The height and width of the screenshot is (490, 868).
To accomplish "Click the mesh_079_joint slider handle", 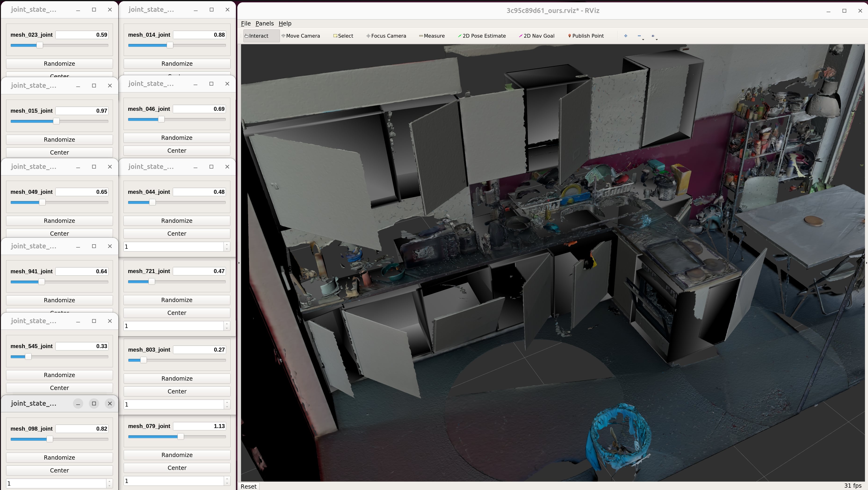I will coord(181,436).
